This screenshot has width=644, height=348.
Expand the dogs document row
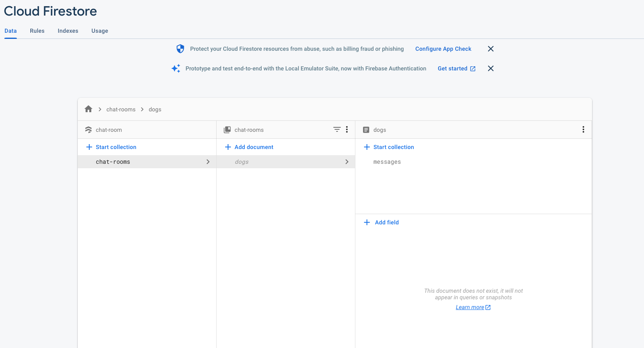click(286, 162)
